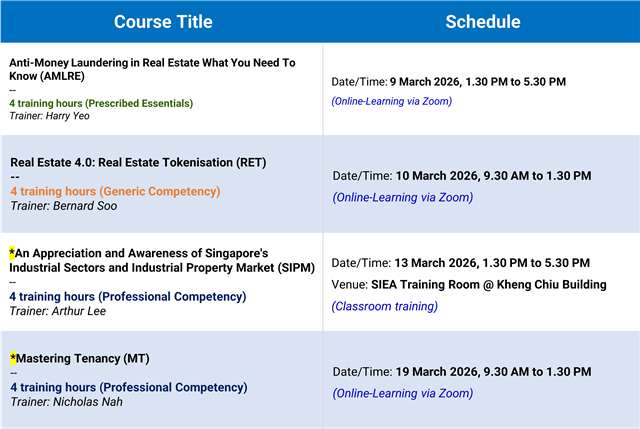Click the Schedule column header
The image size is (640, 429).
tap(482, 22)
